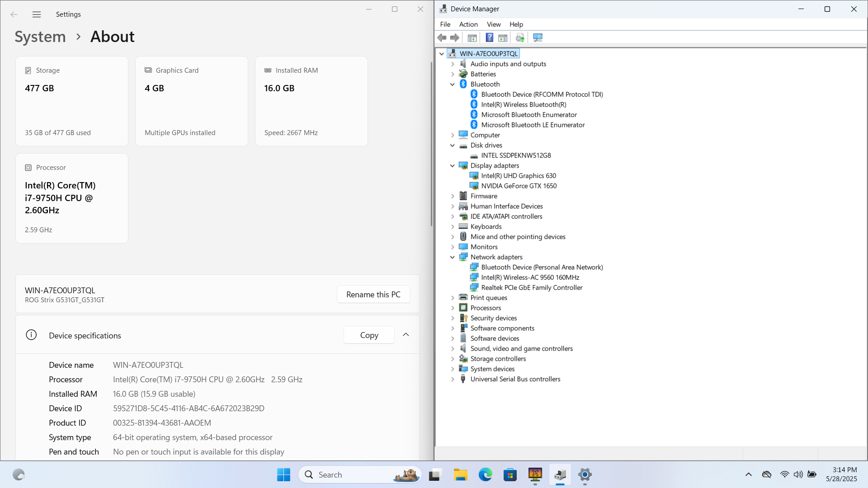This screenshot has height=488, width=868.
Task: Click Scan for hardware changes toolbar icon
Action: pyautogui.click(x=538, y=38)
